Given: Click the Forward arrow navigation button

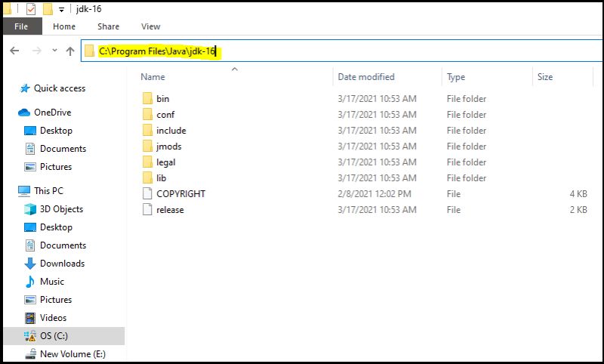Looking at the screenshot, I should coord(36,51).
